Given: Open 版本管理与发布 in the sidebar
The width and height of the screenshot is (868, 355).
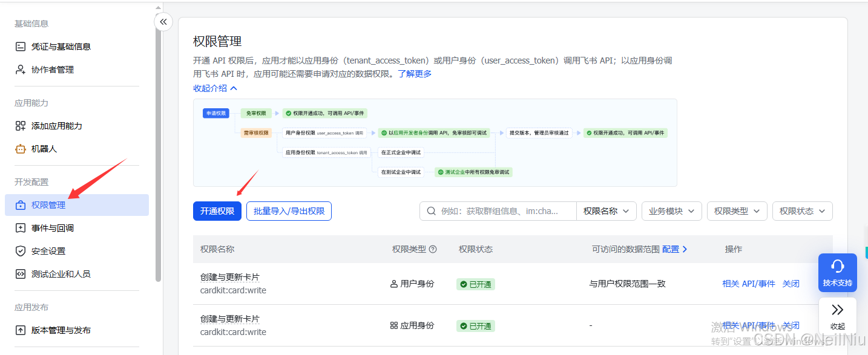Looking at the screenshot, I should [61, 330].
